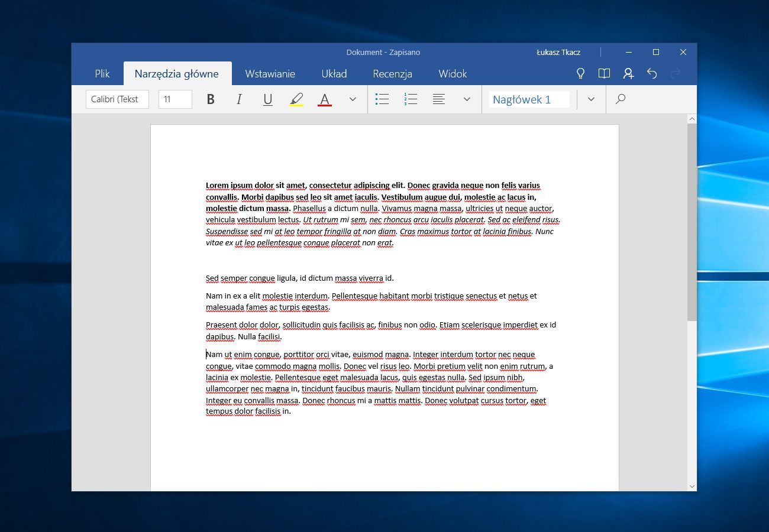
Task: Apply yellow text highlight color
Action: tap(296, 99)
